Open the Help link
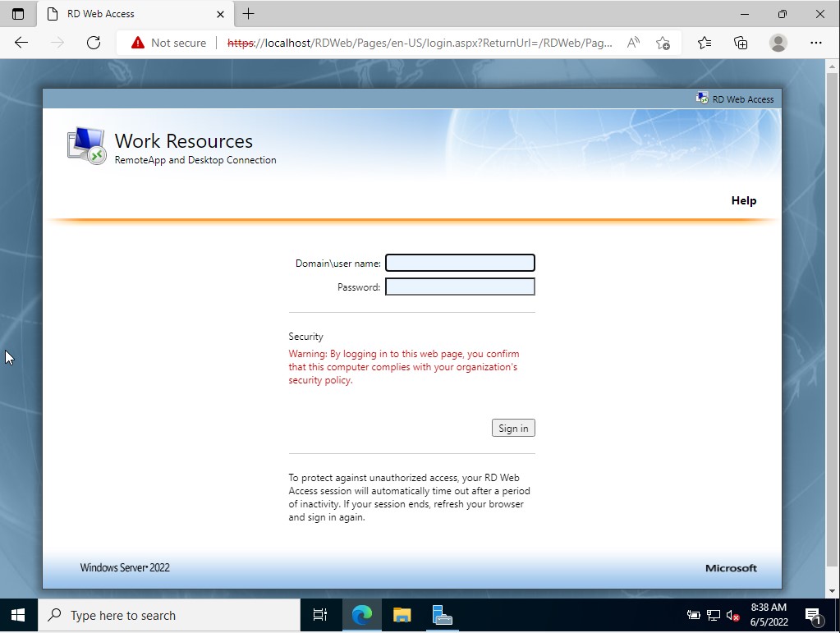The width and height of the screenshot is (840, 633). click(x=744, y=200)
